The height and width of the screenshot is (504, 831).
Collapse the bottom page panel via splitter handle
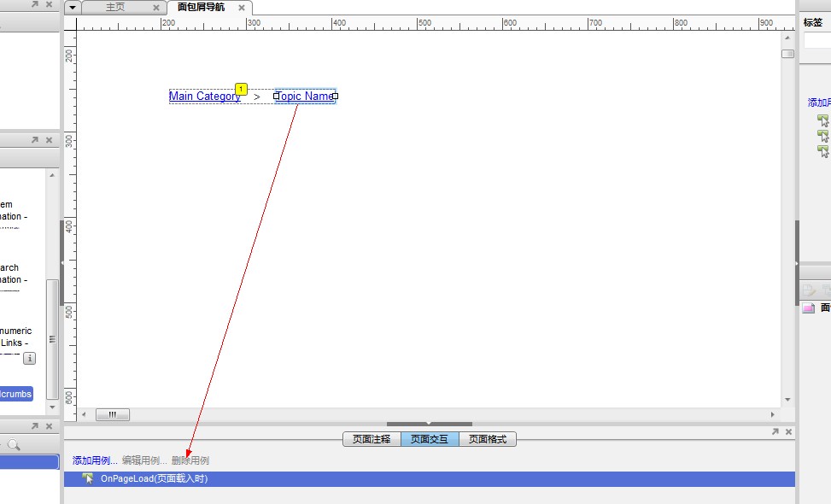tap(430, 424)
